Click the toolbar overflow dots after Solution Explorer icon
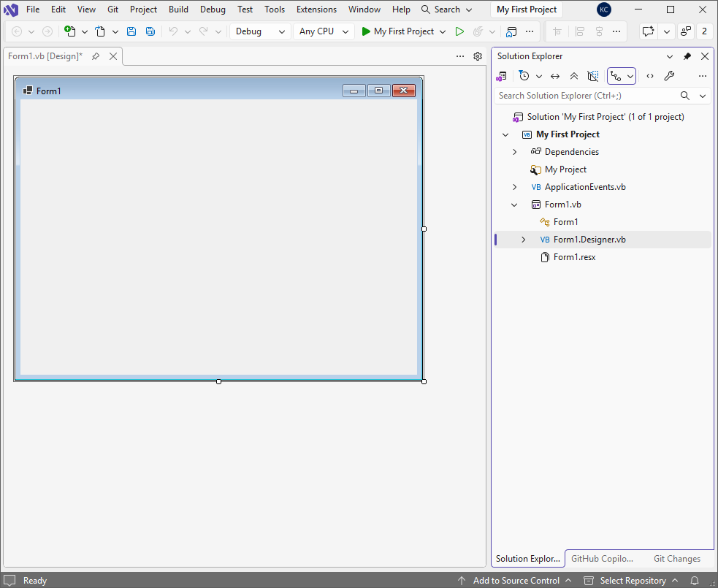718x588 pixels. pos(530,31)
